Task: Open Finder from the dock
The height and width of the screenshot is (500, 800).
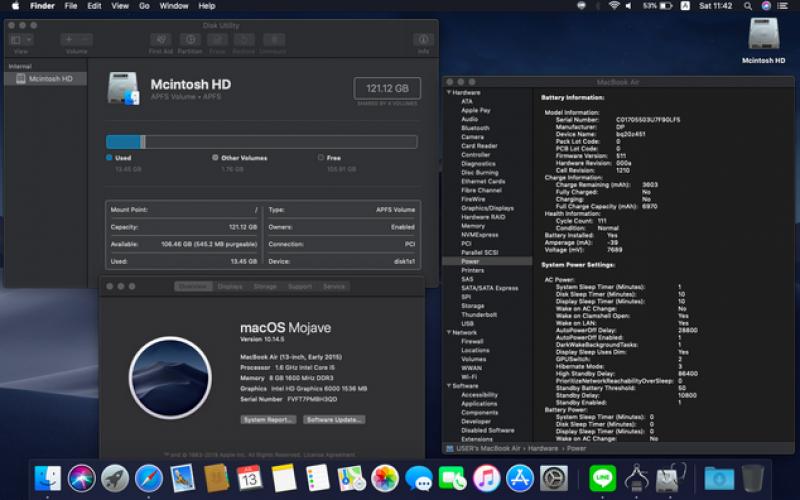Action: click(x=47, y=479)
